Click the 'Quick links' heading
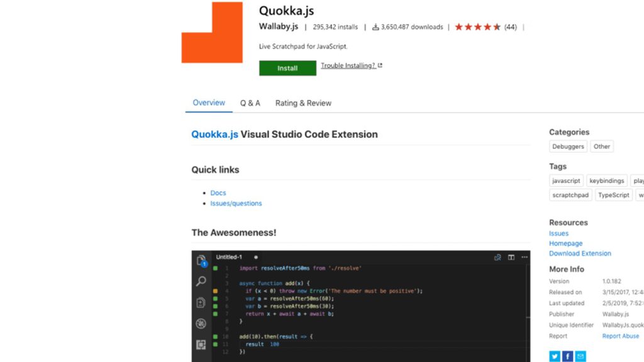 pos(215,170)
